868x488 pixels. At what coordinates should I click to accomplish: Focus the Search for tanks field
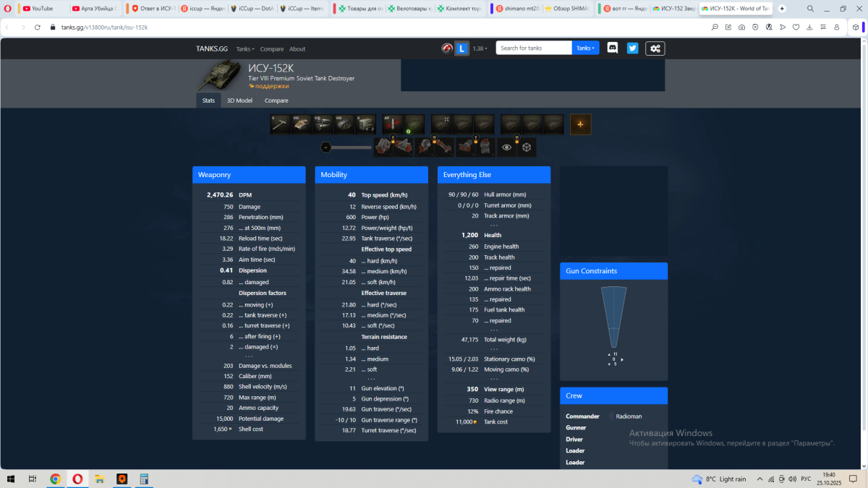[534, 48]
